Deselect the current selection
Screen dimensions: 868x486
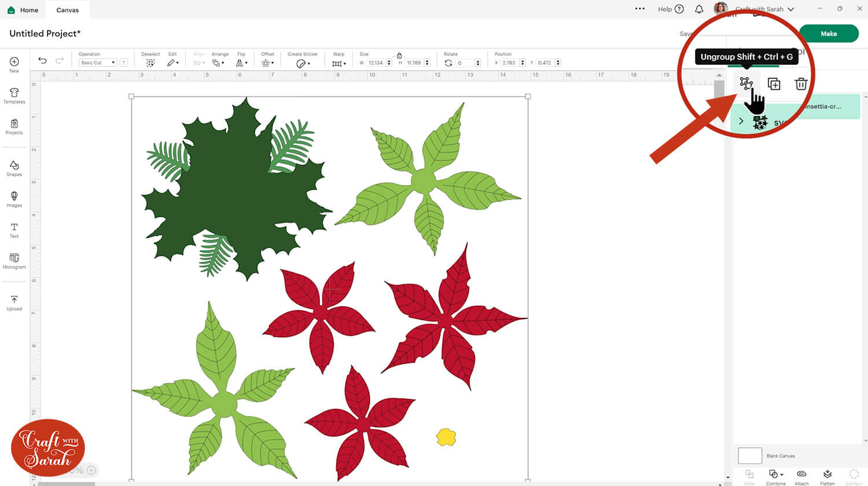coord(150,63)
